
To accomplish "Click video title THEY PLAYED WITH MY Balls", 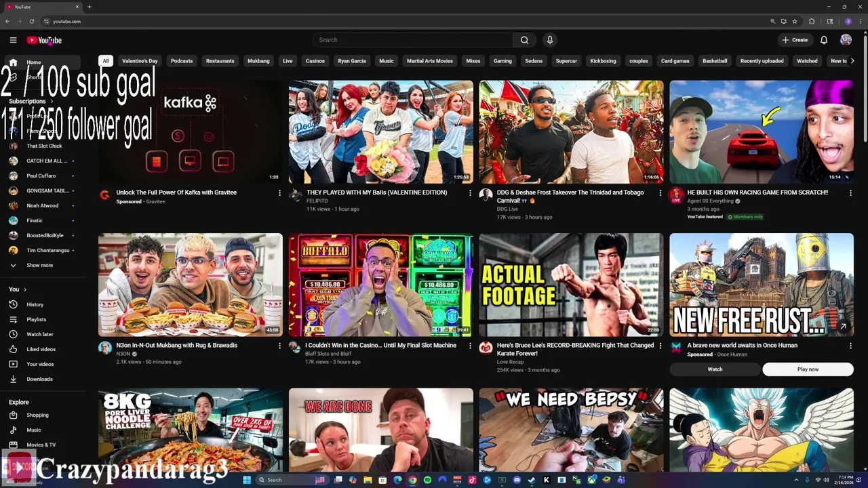I will (376, 192).
